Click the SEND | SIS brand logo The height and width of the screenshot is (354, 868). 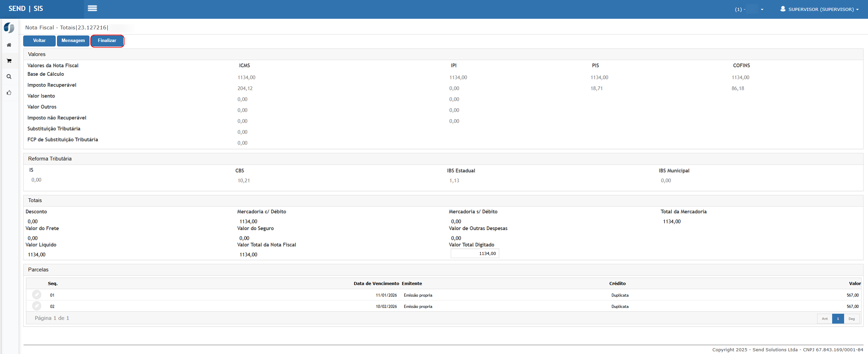click(x=26, y=9)
